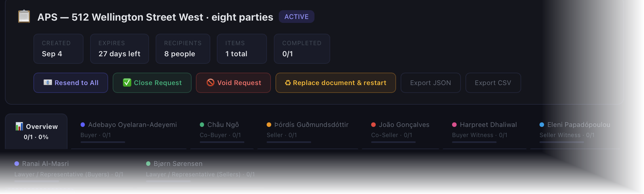Click the COMPLETED 0/1 card
Screen dimensions: 644x194
[302, 49]
